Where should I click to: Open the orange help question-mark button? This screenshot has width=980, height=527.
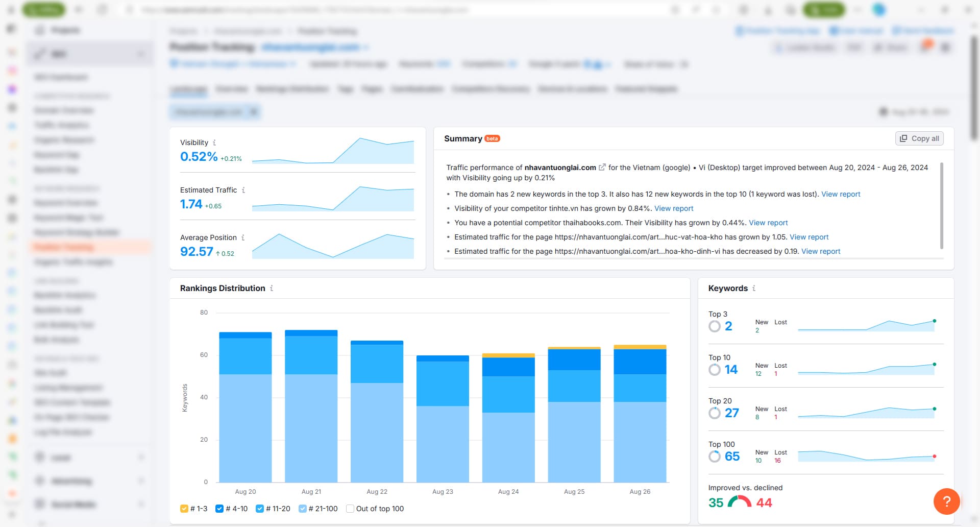point(947,501)
